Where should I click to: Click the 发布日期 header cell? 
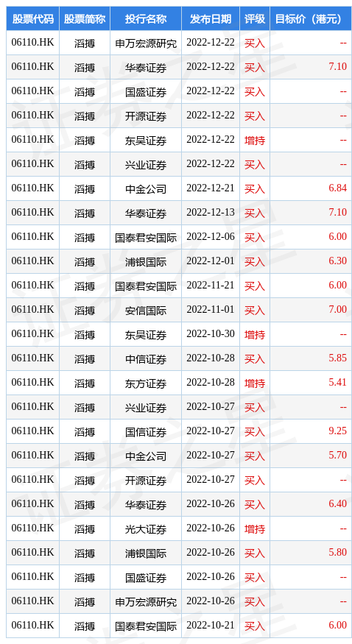coord(211,19)
